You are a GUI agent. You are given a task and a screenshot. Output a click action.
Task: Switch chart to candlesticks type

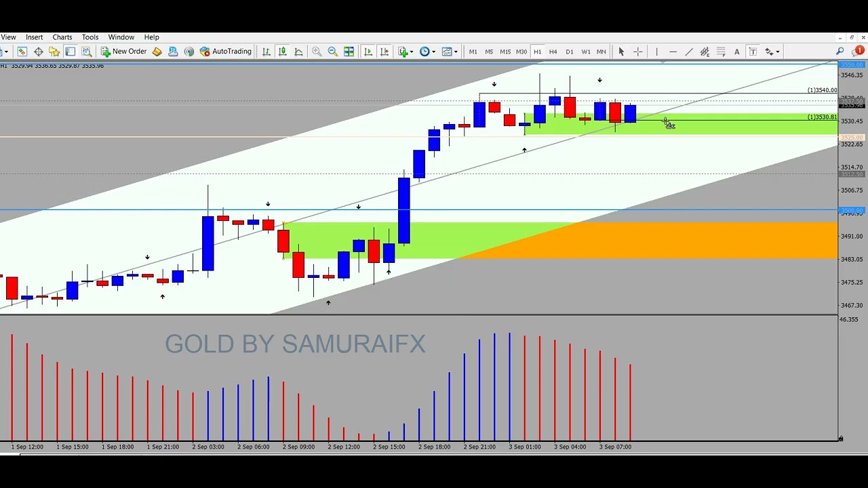282,52
